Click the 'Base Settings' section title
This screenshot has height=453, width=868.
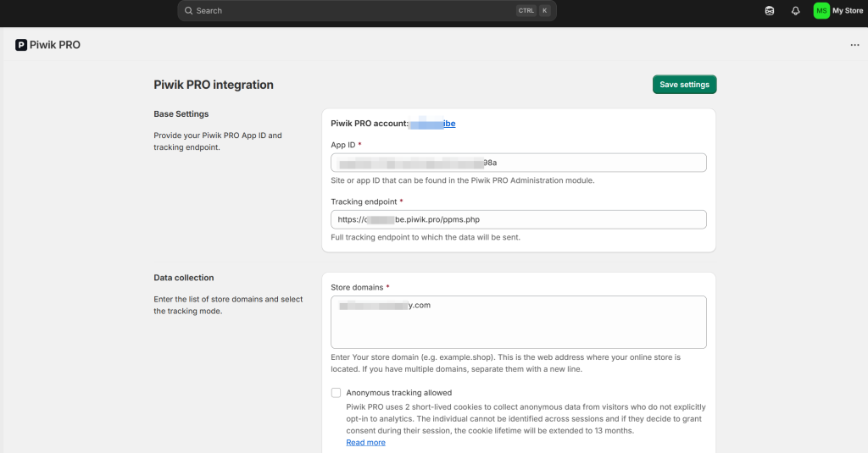point(181,114)
